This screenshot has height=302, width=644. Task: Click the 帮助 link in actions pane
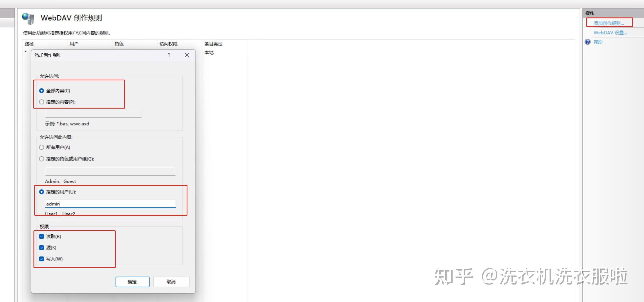click(x=598, y=42)
